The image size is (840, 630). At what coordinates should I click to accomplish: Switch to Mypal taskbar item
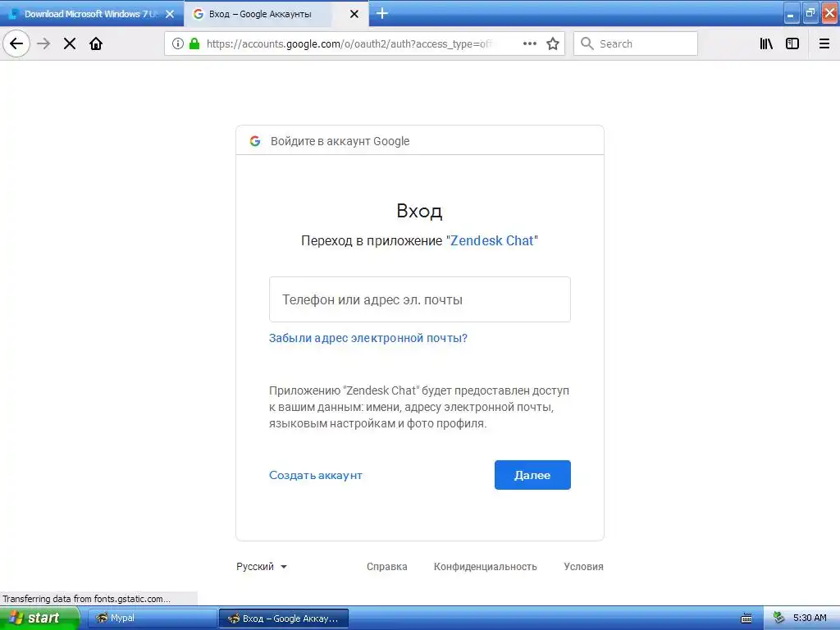pos(151,619)
